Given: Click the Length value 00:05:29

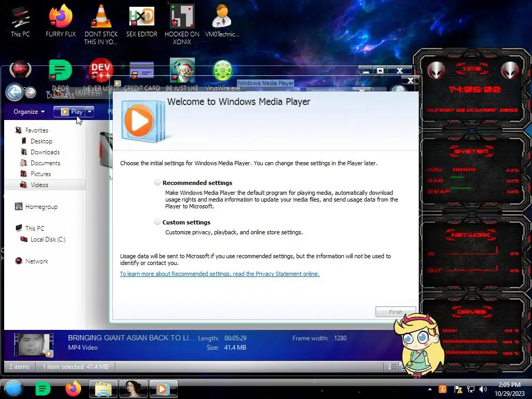Looking at the screenshot, I should pos(235,338).
